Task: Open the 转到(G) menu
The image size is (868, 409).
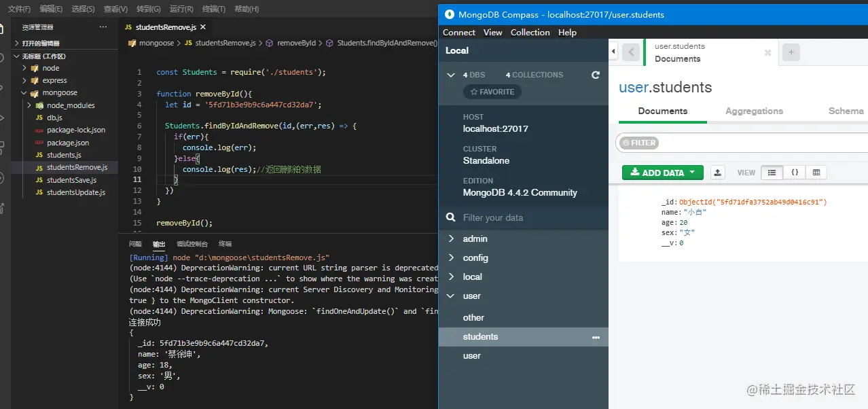Action: 149,9
